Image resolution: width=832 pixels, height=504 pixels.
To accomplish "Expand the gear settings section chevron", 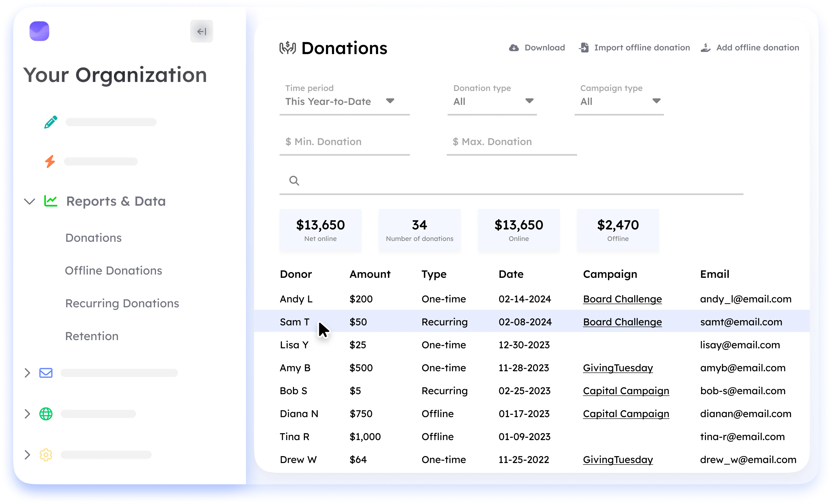I will click(27, 455).
